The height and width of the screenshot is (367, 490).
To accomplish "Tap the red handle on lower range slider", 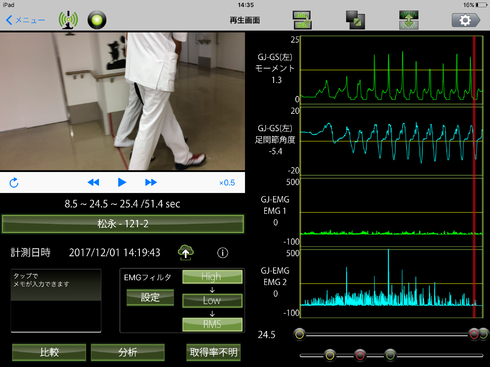I will (x=360, y=355).
